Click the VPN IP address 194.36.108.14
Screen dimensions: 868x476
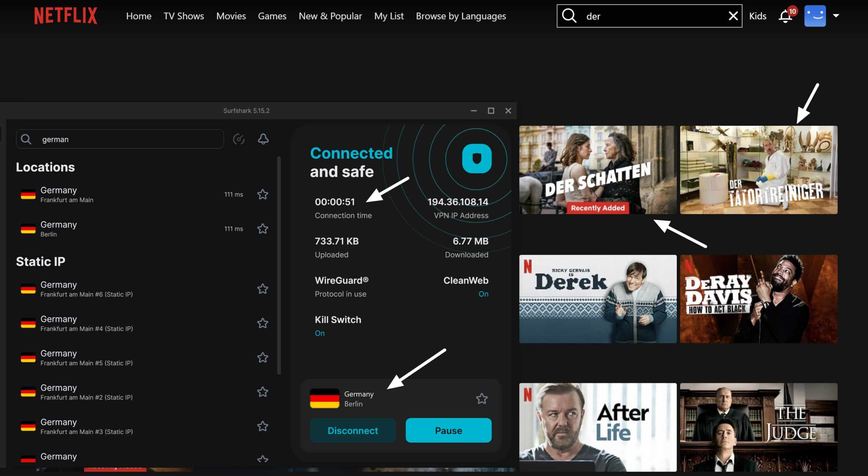click(x=458, y=202)
